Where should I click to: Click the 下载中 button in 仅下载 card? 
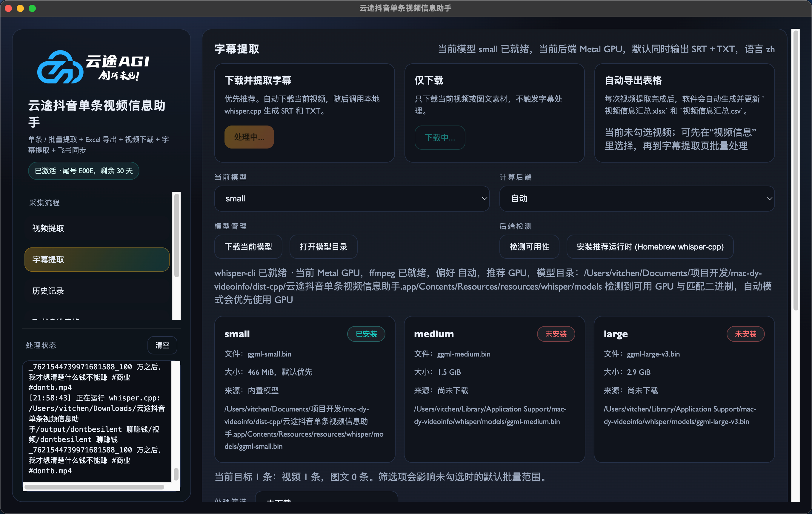coord(439,138)
